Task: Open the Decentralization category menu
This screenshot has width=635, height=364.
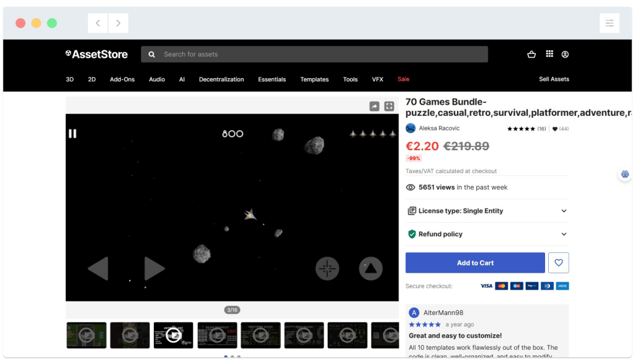Action: [x=221, y=79]
